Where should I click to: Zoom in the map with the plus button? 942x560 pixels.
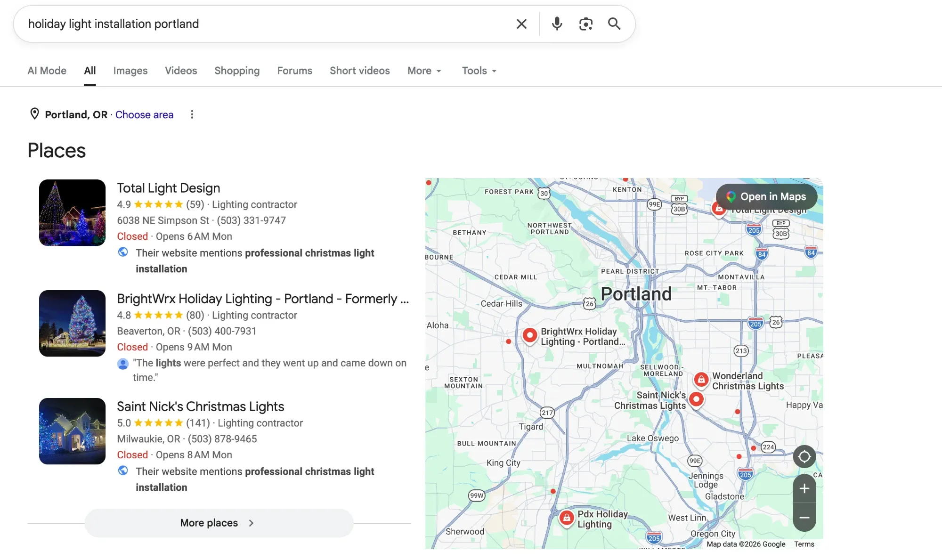[x=804, y=488]
